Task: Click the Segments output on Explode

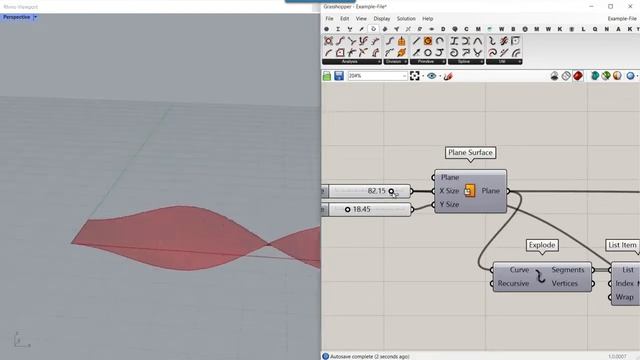Action: [x=568, y=270]
